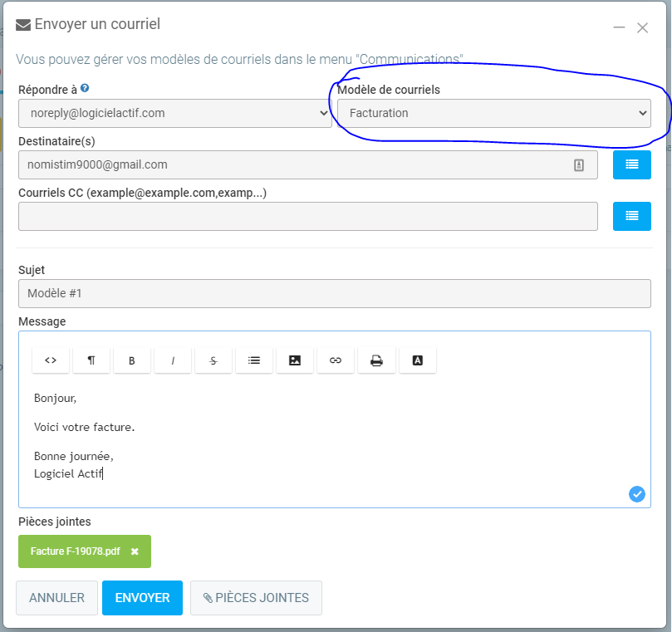Click into the Sujet input field
The height and width of the screenshot is (632, 672).
click(x=334, y=293)
